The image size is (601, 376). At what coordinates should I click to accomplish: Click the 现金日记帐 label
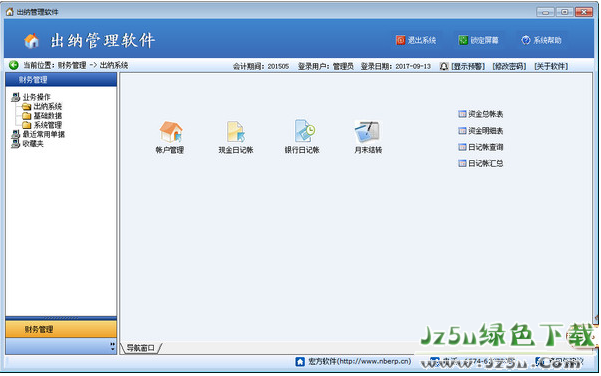(x=236, y=150)
